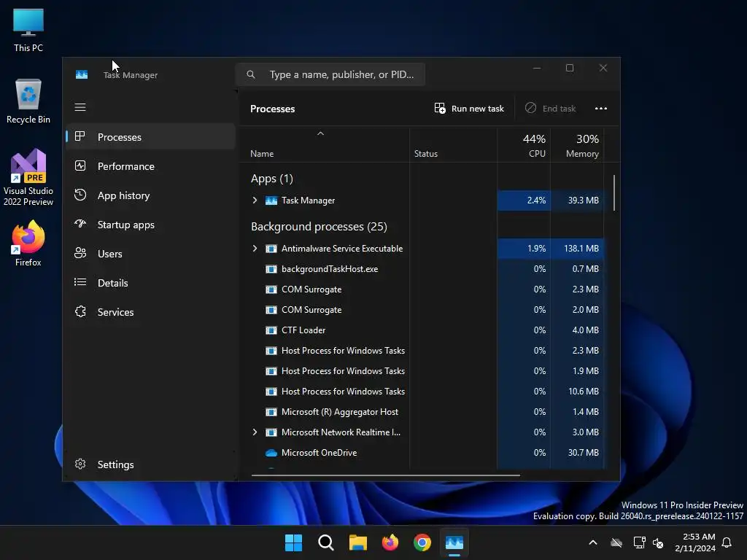Sort by the Name column header
The image size is (747, 560).
(324, 145)
